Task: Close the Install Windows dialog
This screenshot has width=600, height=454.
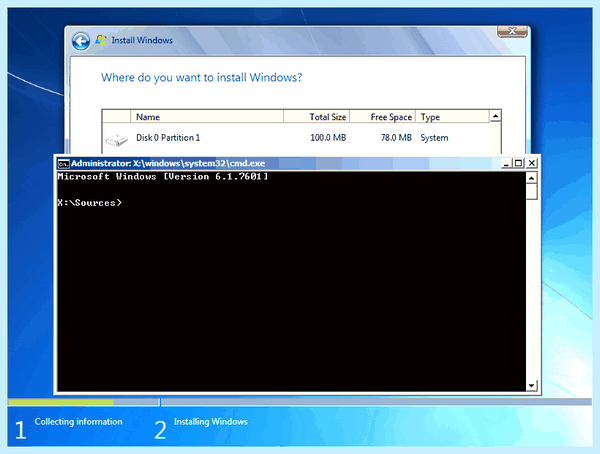Action: (512, 31)
